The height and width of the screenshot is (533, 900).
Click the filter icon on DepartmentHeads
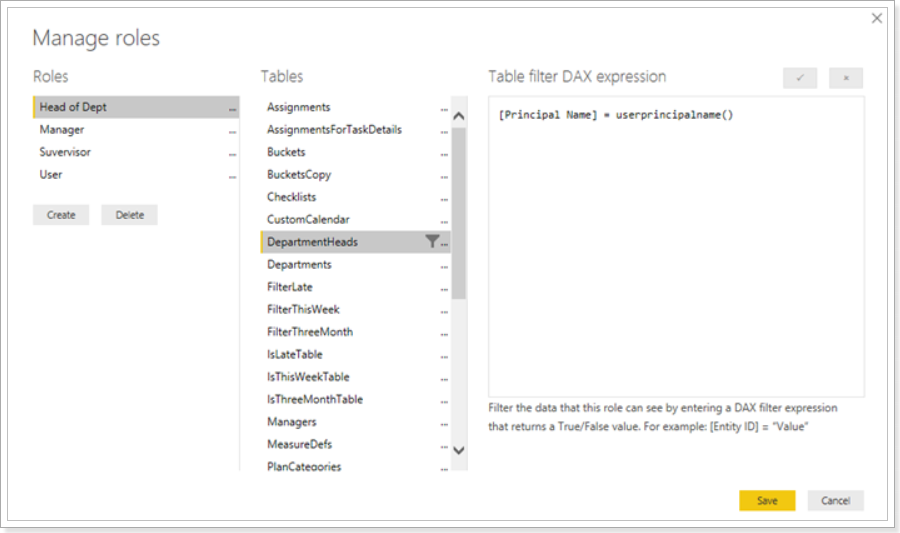point(432,242)
